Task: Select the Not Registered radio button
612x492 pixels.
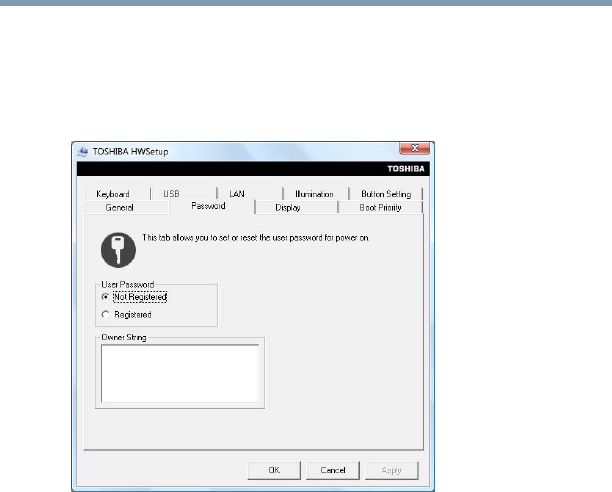Action: point(105,297)
